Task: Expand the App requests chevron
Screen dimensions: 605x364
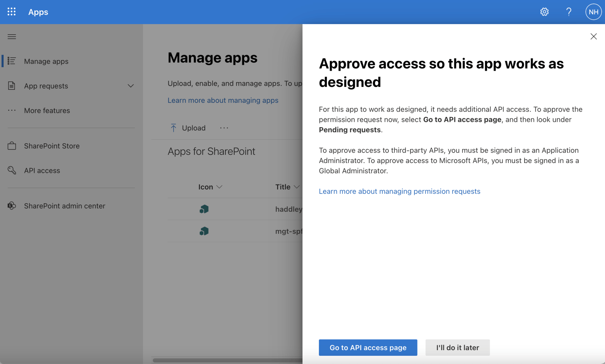Action: (x=130, y=86)
